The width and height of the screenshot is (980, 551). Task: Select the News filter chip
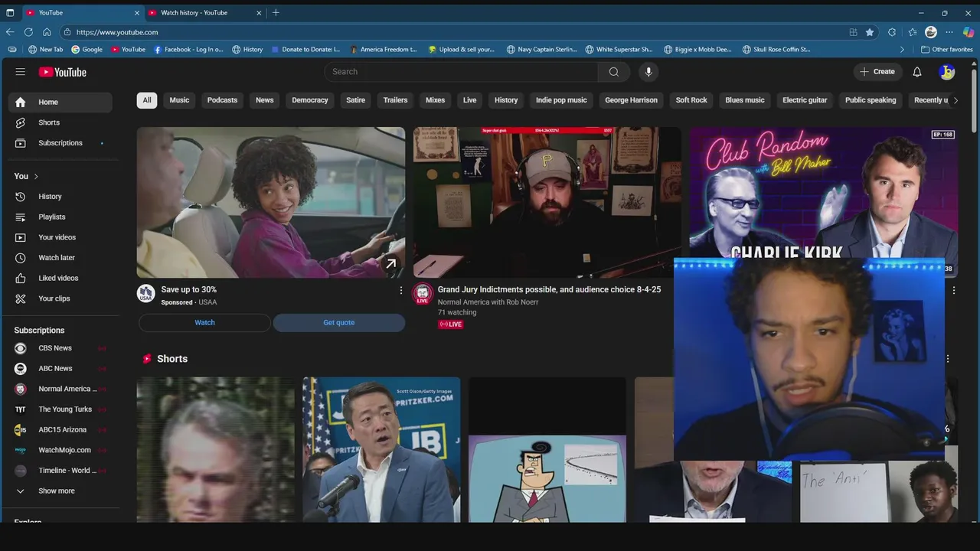pyautogui.click(x=265, y=100)
